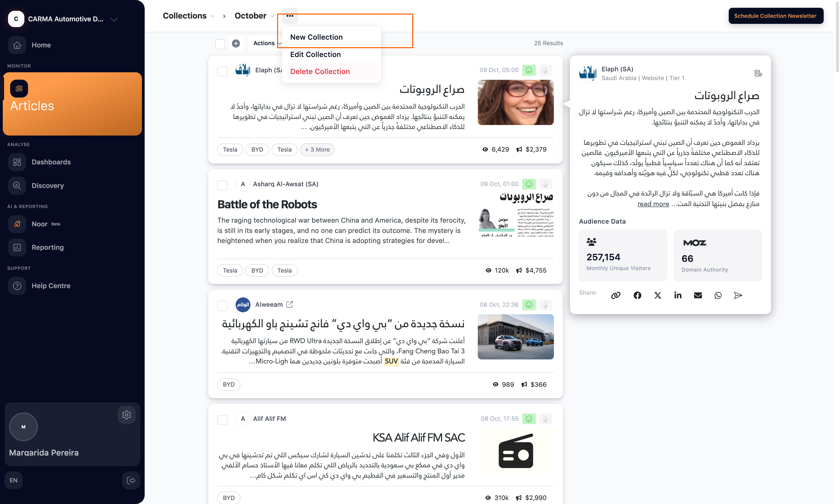Download the Asharq Al-Awsat article
The height and width of the screenshot is (504, 840).
545,184
